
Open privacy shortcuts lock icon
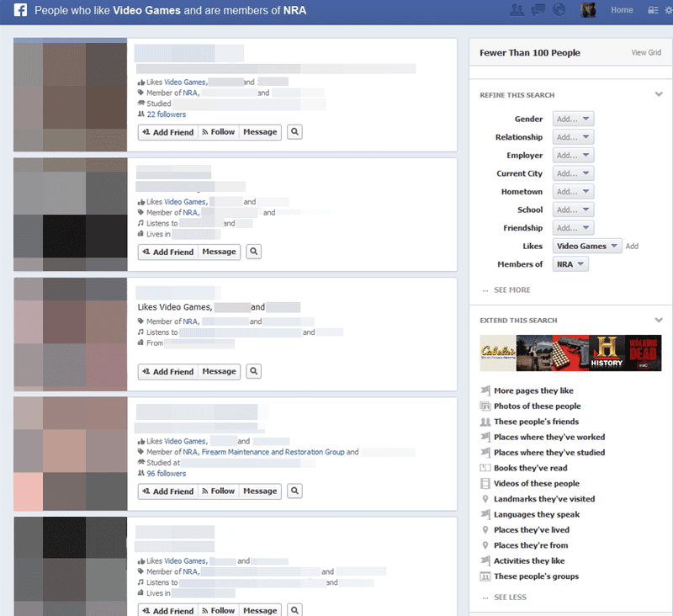pos(653,10)
